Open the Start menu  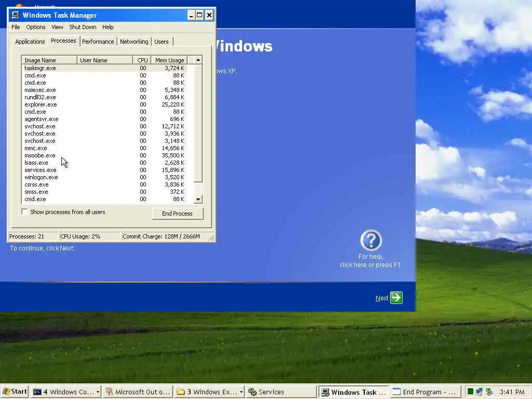click(x=14, y=392)
